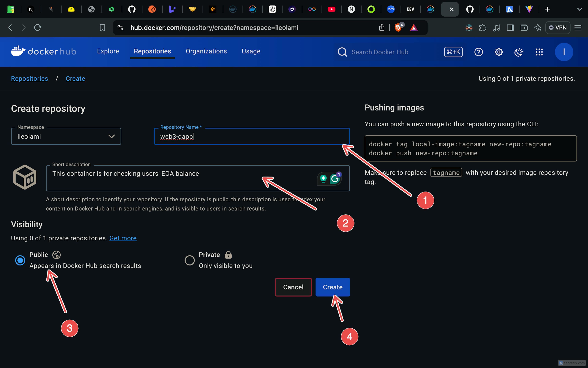Expand the Namespace ileolami dropdown
The image size is (588, 368).
66,136
